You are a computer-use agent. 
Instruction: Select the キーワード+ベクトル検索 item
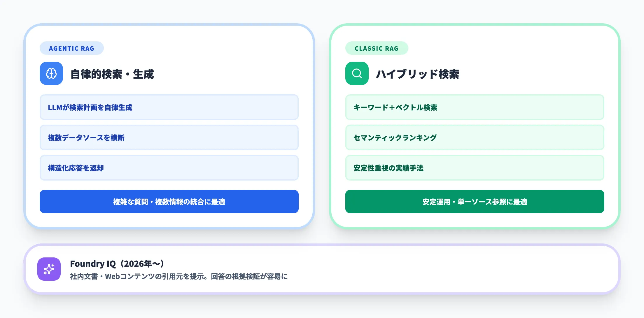pos(475,107)
